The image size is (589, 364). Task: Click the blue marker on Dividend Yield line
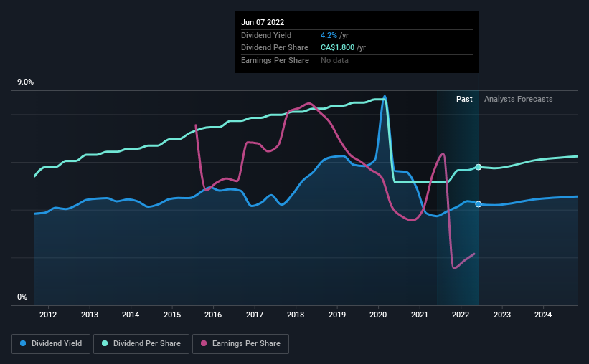pos(479,204)
